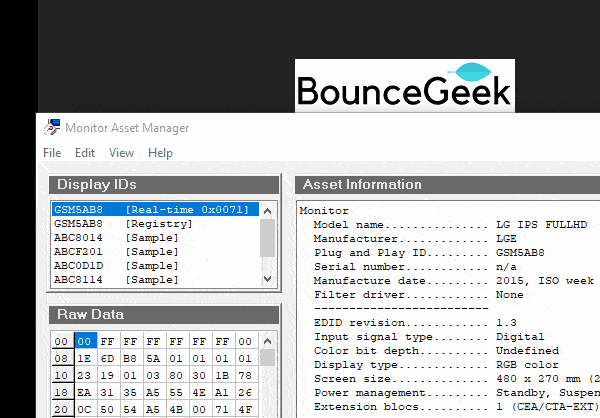Click the Raw Data panel header

click(x=164, y=314)
